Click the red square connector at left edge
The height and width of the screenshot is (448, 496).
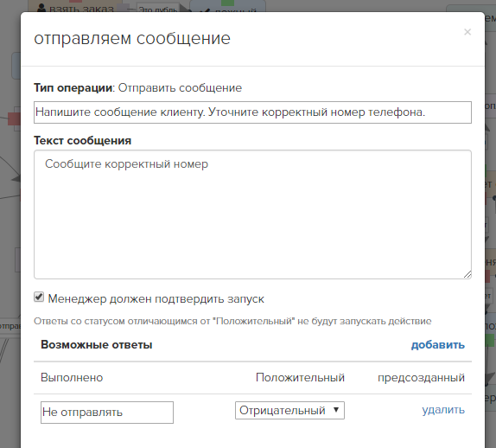coord(14,119)
